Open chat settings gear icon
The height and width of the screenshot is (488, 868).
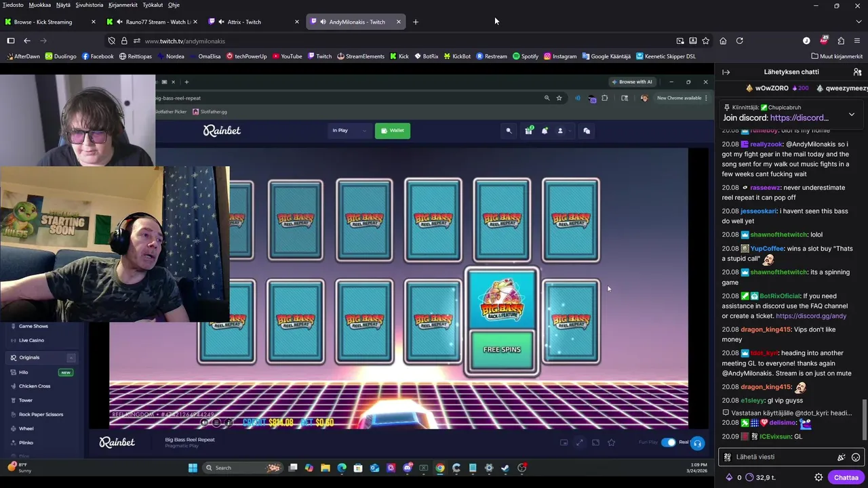[x=818, y=477]
